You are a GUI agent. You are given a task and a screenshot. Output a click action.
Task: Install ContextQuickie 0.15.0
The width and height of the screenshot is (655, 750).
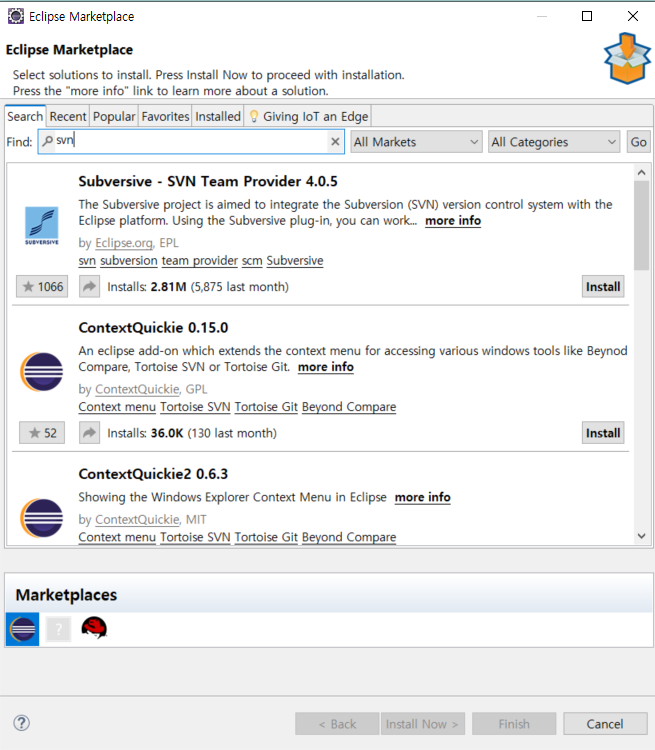point(603,433)
